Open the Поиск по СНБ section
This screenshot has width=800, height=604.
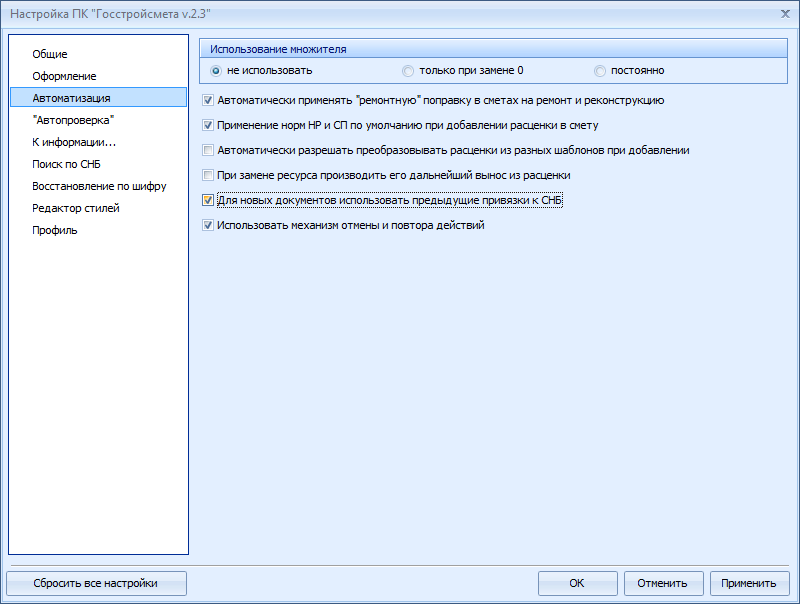tap(98, 164)
